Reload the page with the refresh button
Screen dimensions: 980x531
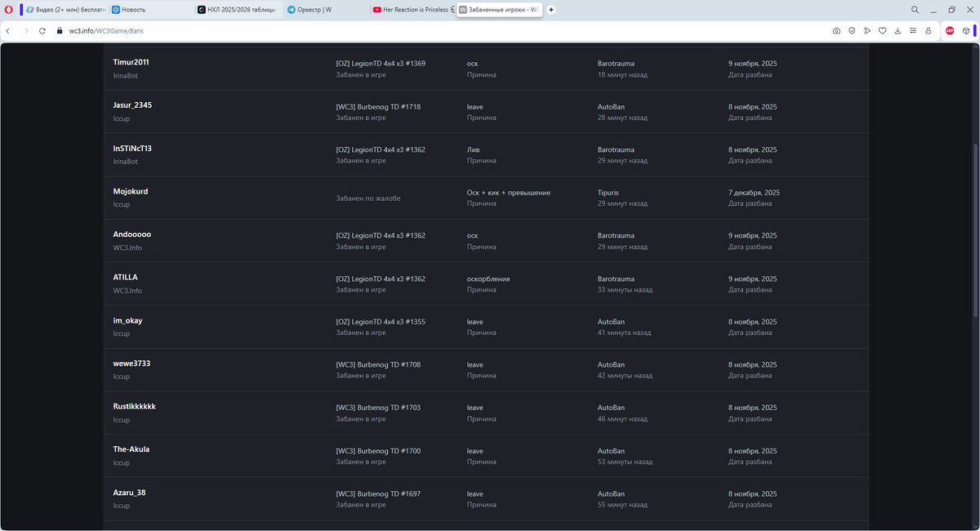[x=42, y=31]
